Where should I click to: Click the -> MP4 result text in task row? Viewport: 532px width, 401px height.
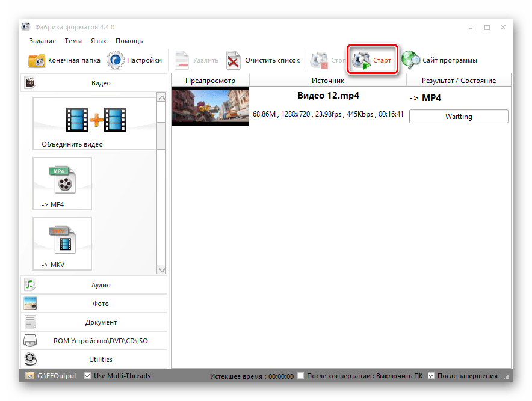[425, 98]
